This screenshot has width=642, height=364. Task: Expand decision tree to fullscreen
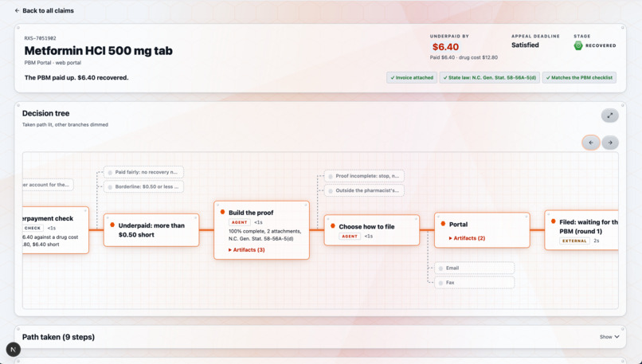pos(609,115)
